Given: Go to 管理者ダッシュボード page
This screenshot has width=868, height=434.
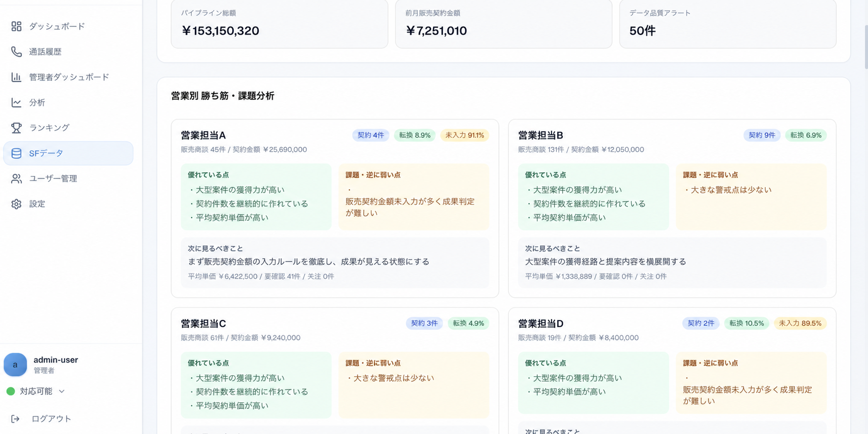Looking at the screenshot, I should 68,77.
